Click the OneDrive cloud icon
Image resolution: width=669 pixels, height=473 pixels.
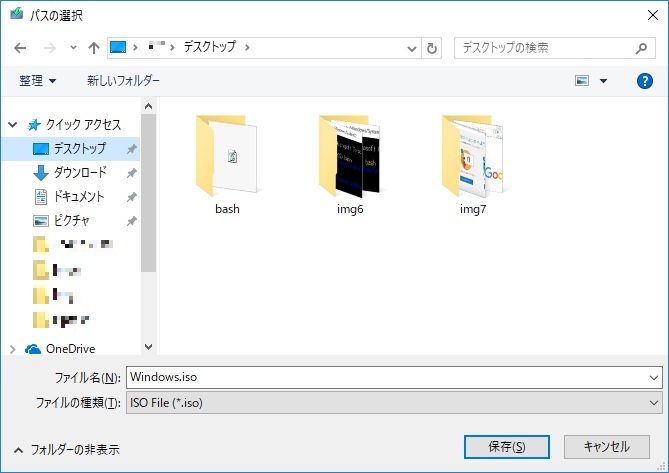click(33, 349)
